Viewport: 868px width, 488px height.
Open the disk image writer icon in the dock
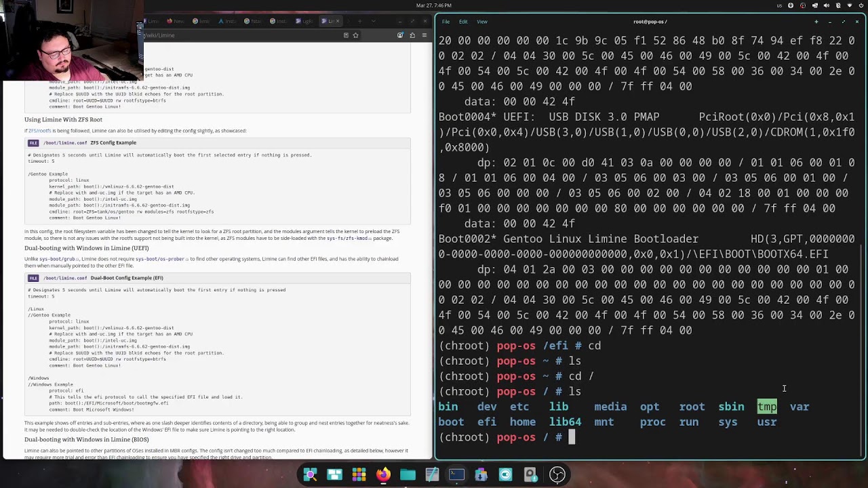(x=530, y=474)
